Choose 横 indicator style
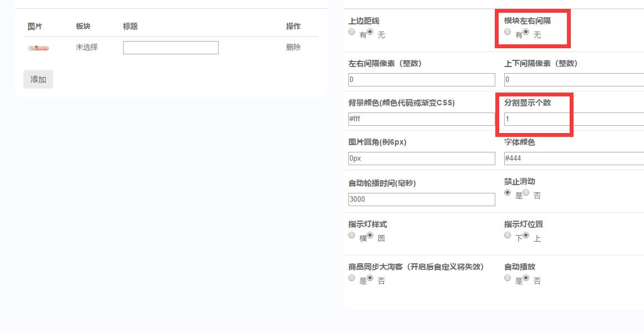This screenshot has height=332, width=644. click(352, 235)
